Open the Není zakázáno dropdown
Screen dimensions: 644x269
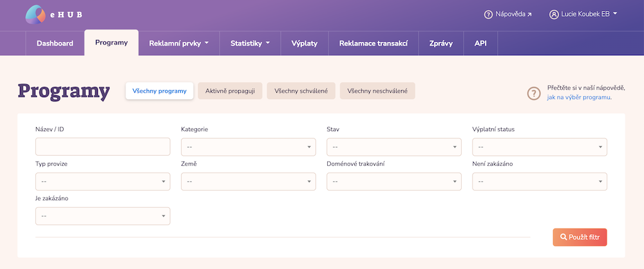539,181
